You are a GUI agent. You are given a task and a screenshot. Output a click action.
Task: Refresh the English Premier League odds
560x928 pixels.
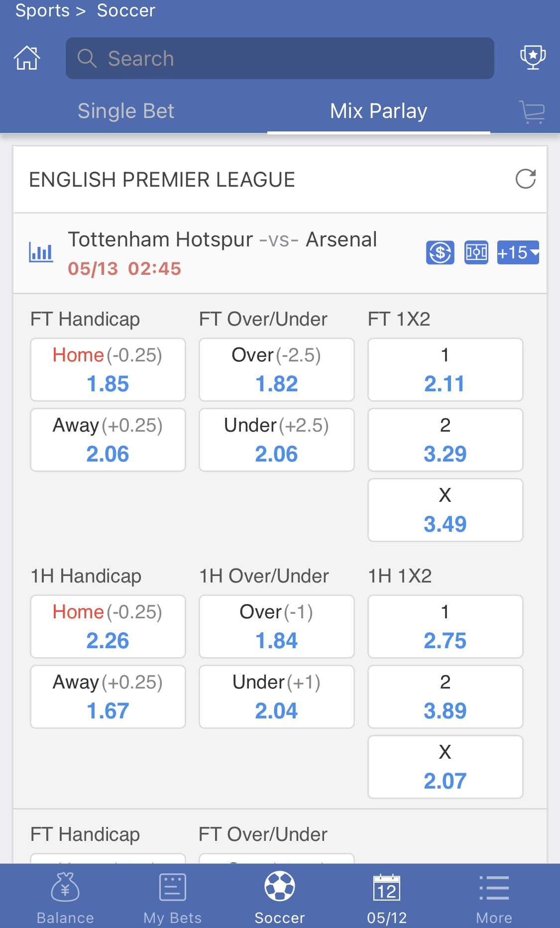click(x=525, y=179)
